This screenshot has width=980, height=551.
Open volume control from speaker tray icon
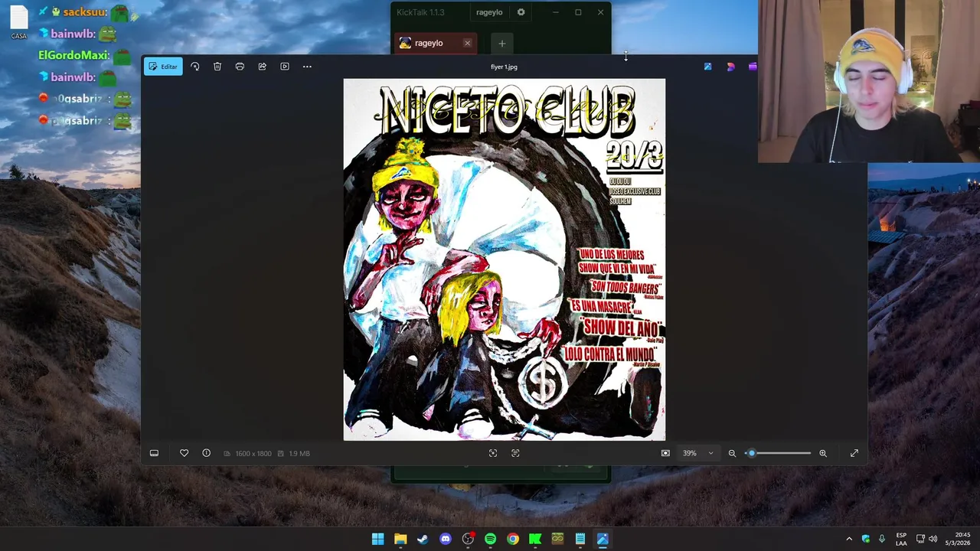pyautogui.click(x=933, y=539)
